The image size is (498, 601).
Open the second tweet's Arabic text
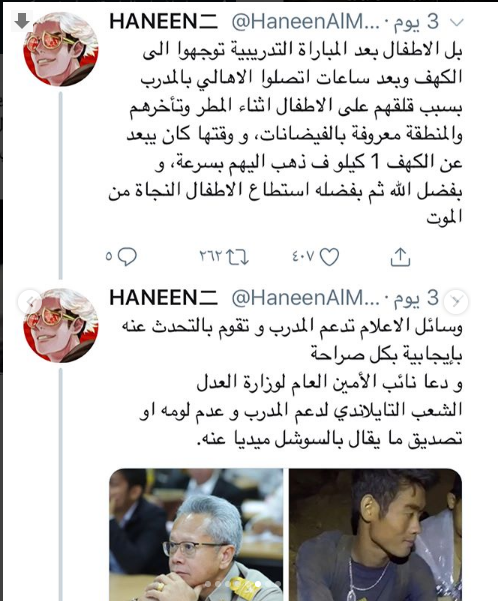click(x=291, y=382)
